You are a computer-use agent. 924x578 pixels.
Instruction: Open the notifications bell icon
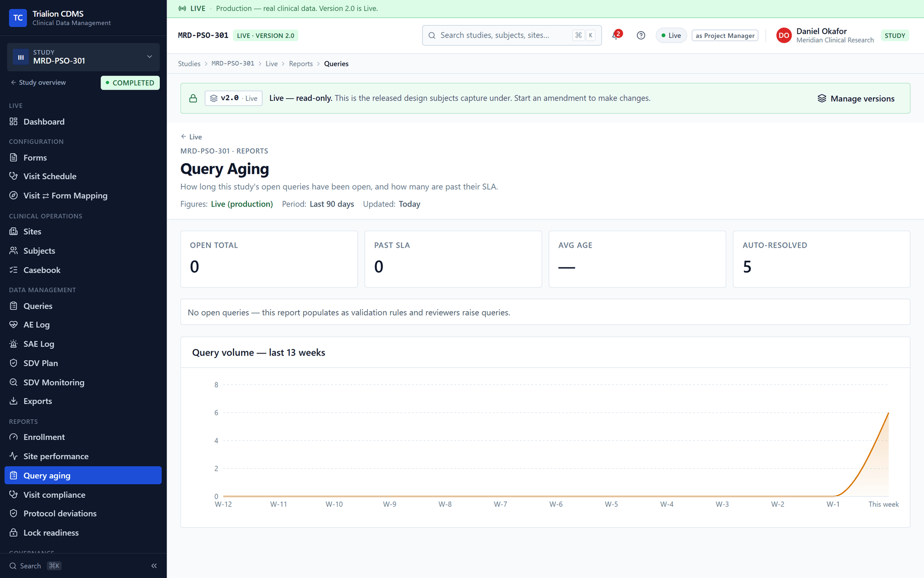click(616, 35)
